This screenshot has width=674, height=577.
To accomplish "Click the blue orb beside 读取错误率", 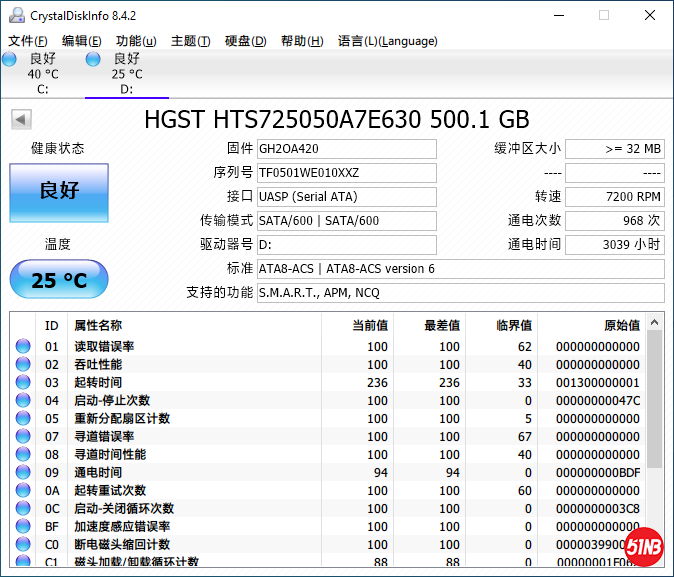I will point(22,347).
